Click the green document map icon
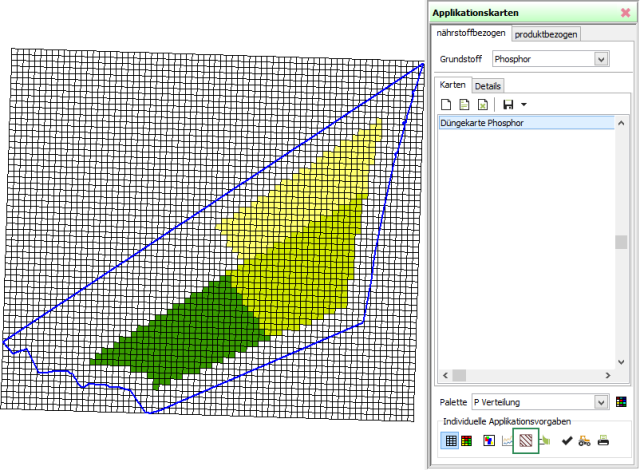 click(465, 104)
